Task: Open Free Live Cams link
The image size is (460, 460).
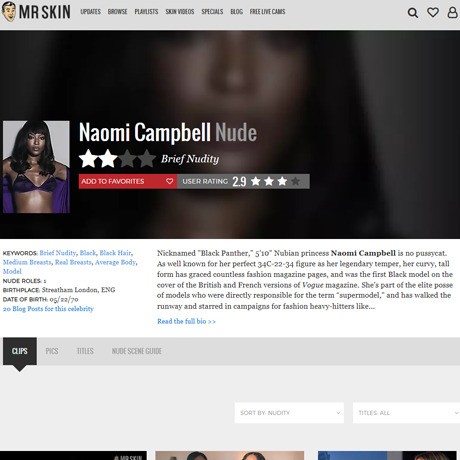Action: [x=267, y=12]
